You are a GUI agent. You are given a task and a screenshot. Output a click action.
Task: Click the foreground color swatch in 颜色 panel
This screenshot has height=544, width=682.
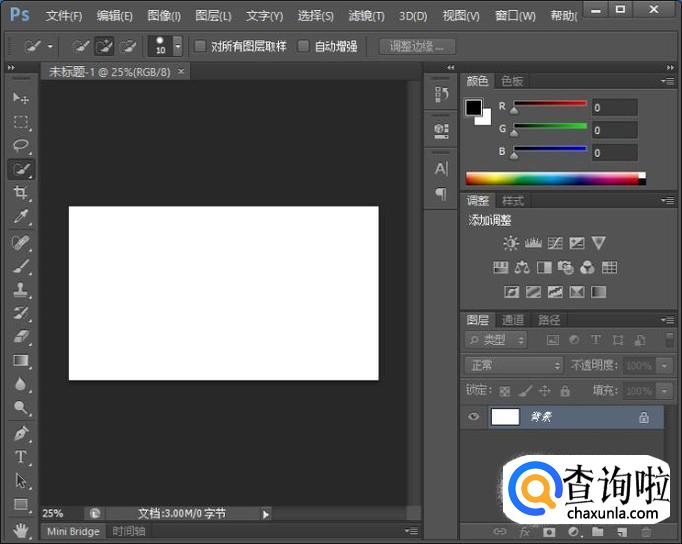[473, 107]
